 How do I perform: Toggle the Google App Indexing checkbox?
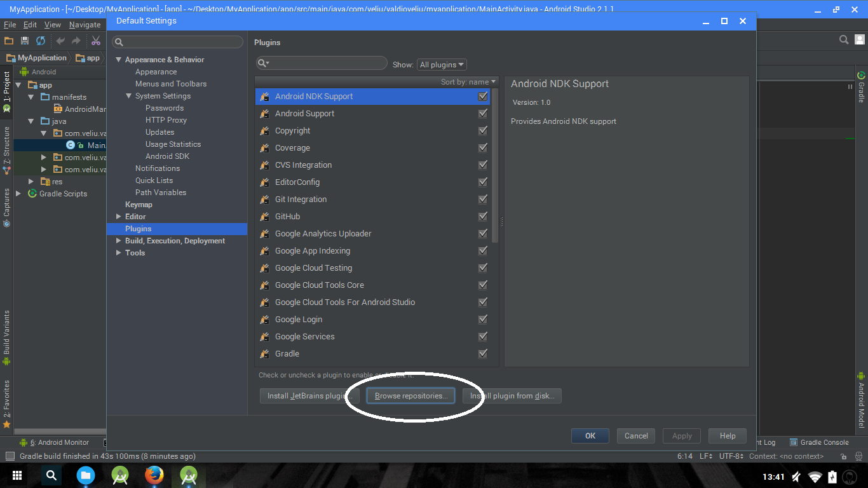tap(483, 251)
